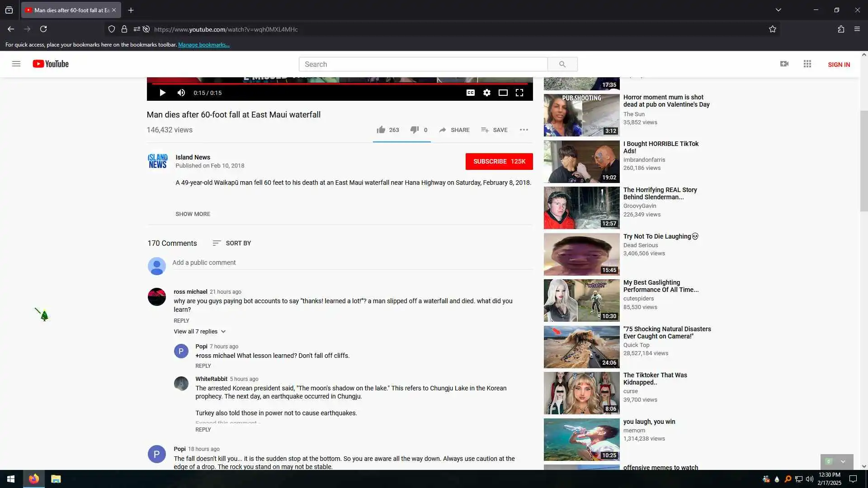
Task: Click the video play button
Action: click(x=162, y=93)
